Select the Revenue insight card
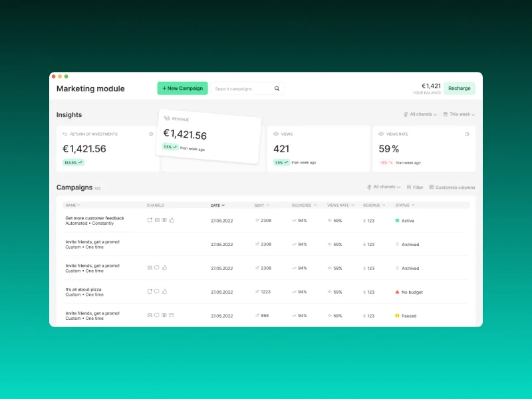Image resolution: width=532 pixels, height=399 pixels. point(209,137)
